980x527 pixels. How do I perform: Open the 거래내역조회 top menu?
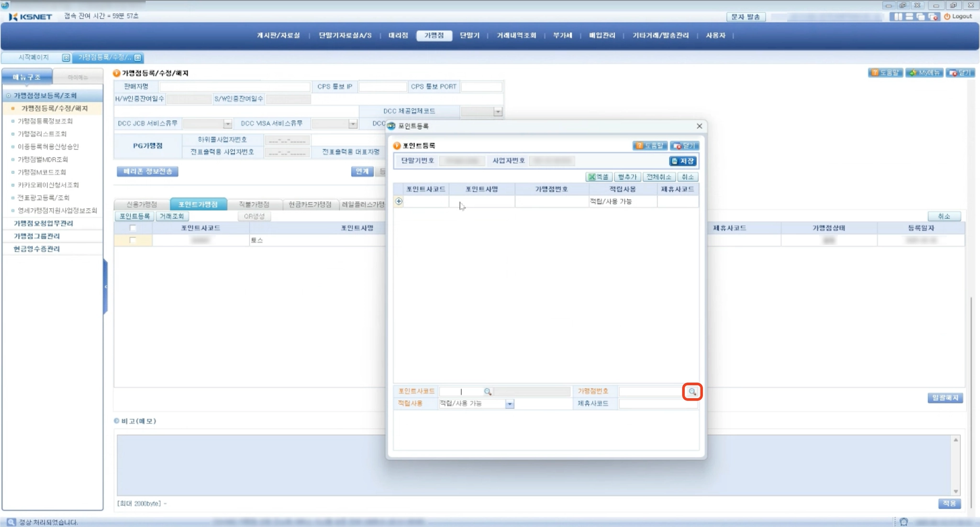[x=516, y=35]
